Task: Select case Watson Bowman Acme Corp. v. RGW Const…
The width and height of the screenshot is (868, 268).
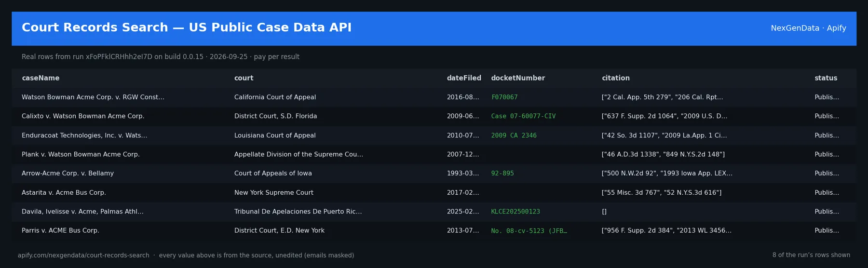Action: 93,97
